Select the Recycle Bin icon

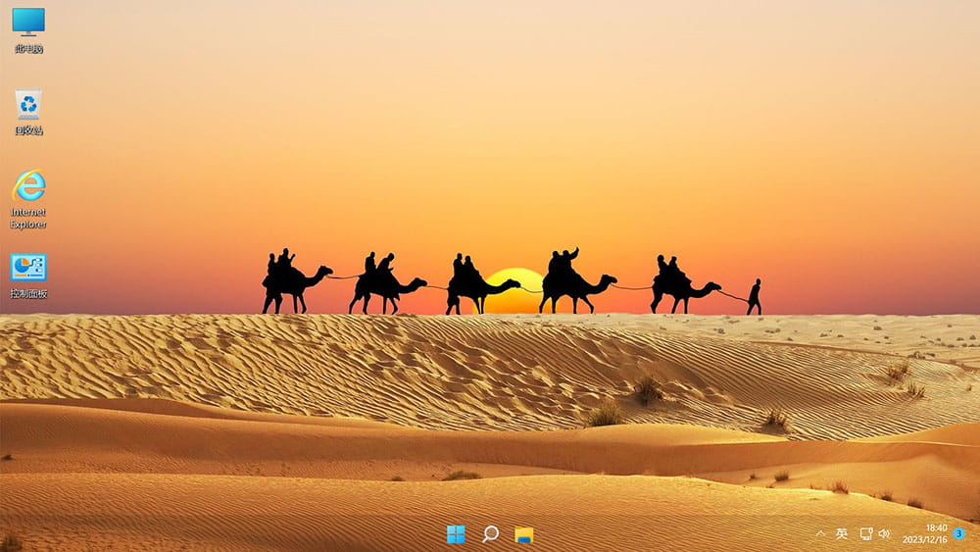click(x=28, y=103)
